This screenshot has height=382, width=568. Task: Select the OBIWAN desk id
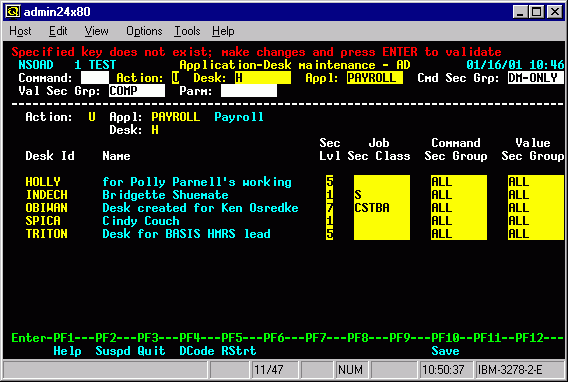[x=47, y=208]
